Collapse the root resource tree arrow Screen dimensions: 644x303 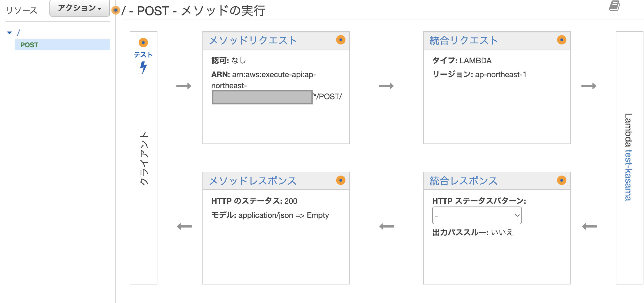(x=10, y=33)
